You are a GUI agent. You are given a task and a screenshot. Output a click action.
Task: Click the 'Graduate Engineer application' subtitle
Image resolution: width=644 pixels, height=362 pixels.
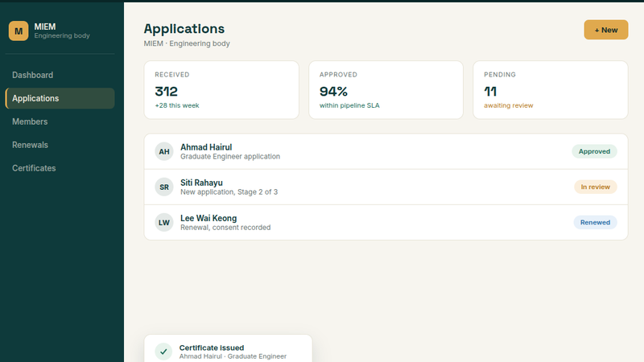pyautogui.click(x=230, y=156)
